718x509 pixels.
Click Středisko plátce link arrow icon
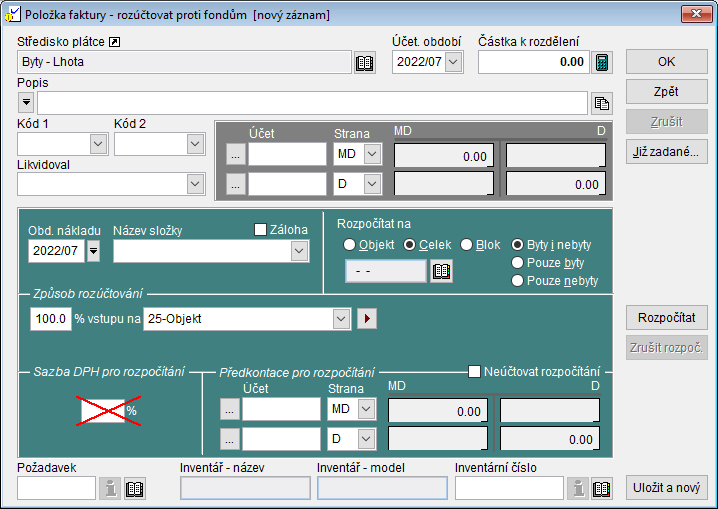coord(114,42)
